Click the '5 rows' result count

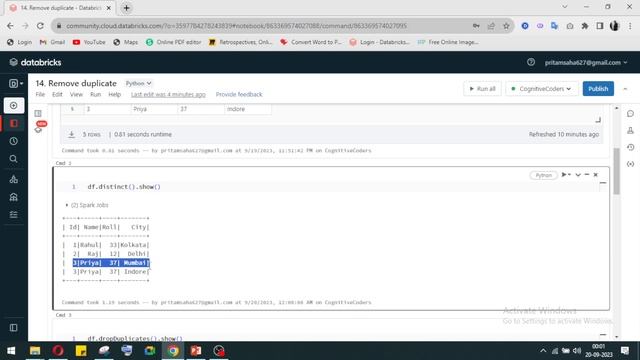point(91,134)
